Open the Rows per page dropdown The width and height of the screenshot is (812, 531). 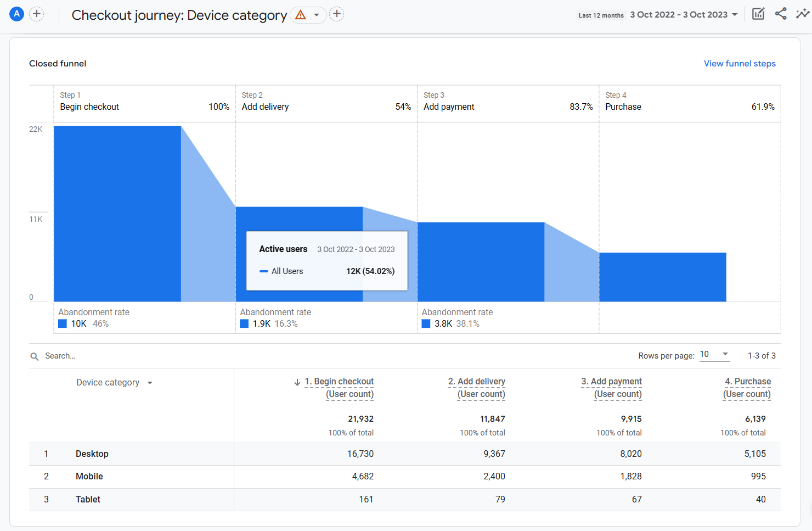pos(714,354)
